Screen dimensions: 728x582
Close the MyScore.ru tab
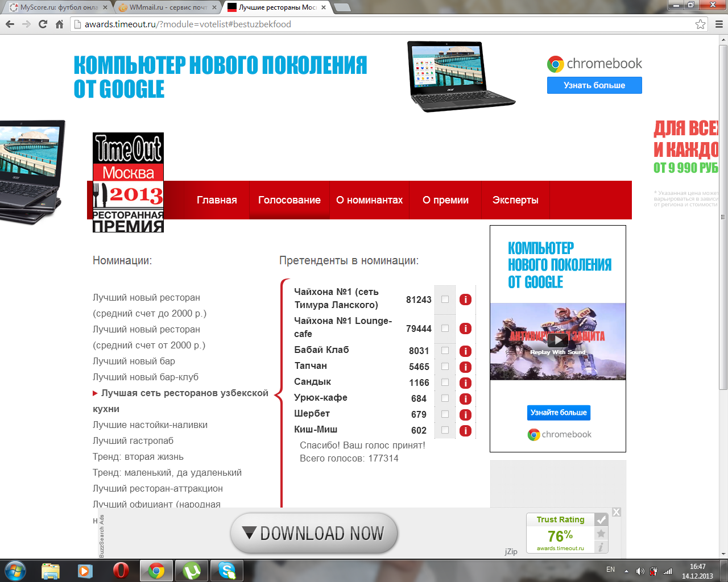[105, 7]
